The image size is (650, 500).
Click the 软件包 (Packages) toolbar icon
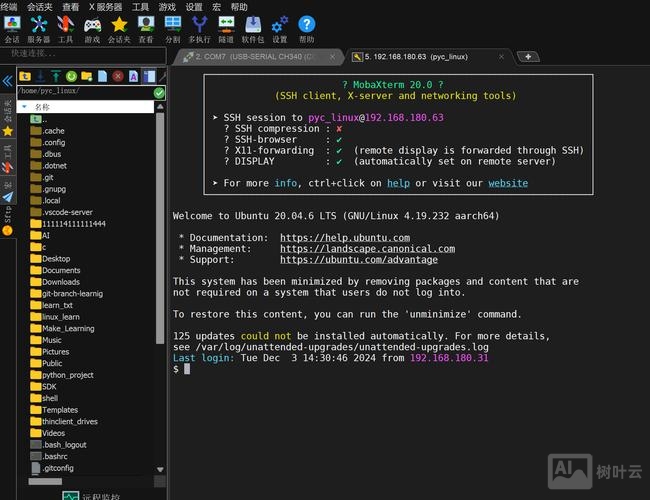click(253, 29)
